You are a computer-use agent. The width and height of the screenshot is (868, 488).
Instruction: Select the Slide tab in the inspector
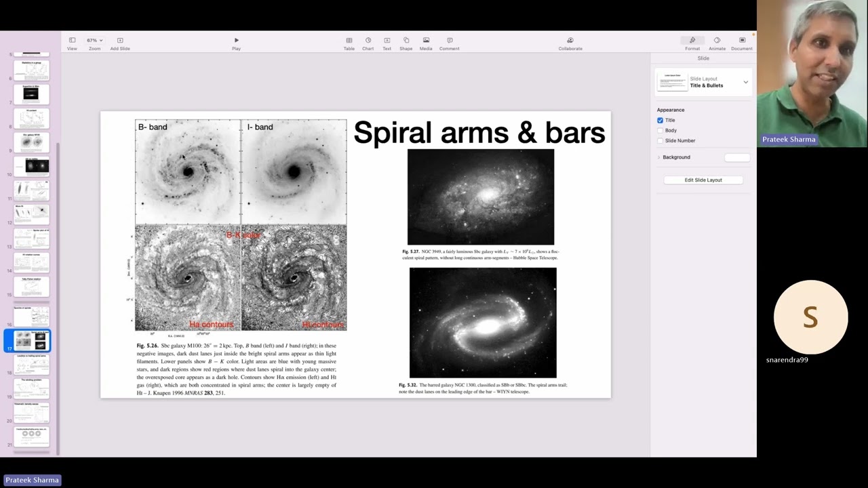703,58
